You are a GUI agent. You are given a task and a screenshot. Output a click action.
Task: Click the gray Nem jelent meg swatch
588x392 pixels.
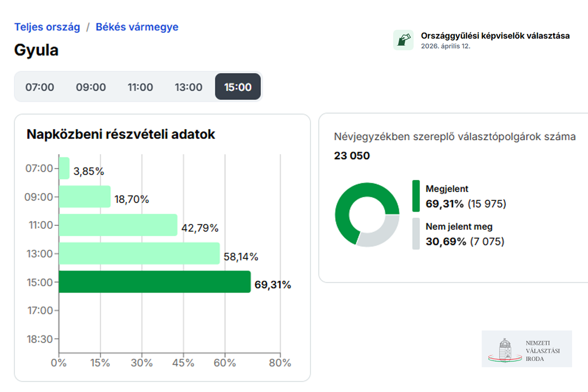416,234
